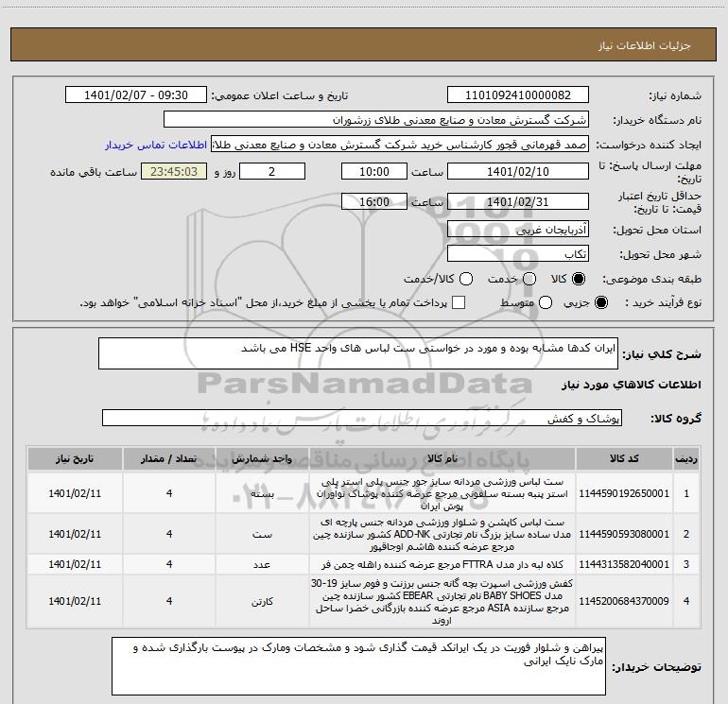Click the response deadline time 10:00
Viewport: 728px width, 704px height.
pyautogui.click(x=374, y=171)
